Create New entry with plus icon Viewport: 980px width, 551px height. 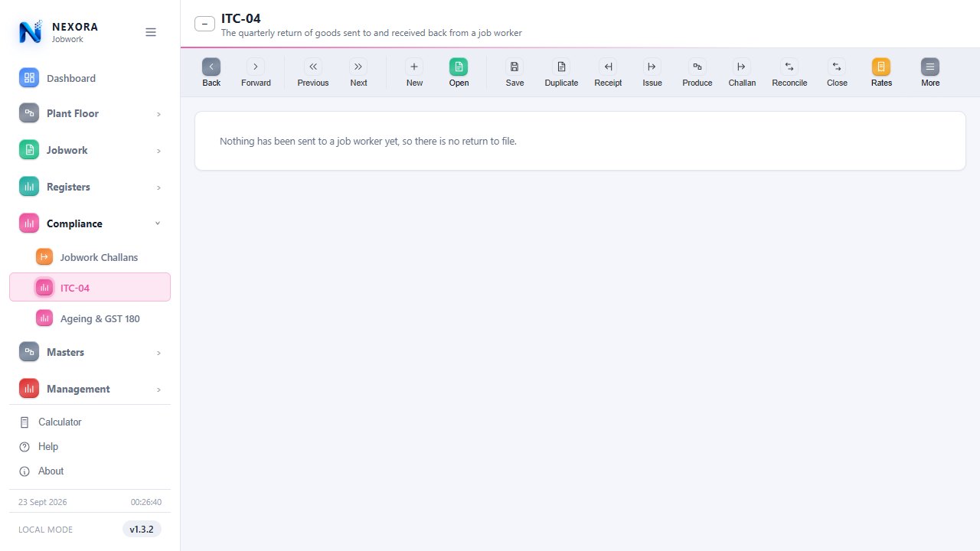(414, 67)
